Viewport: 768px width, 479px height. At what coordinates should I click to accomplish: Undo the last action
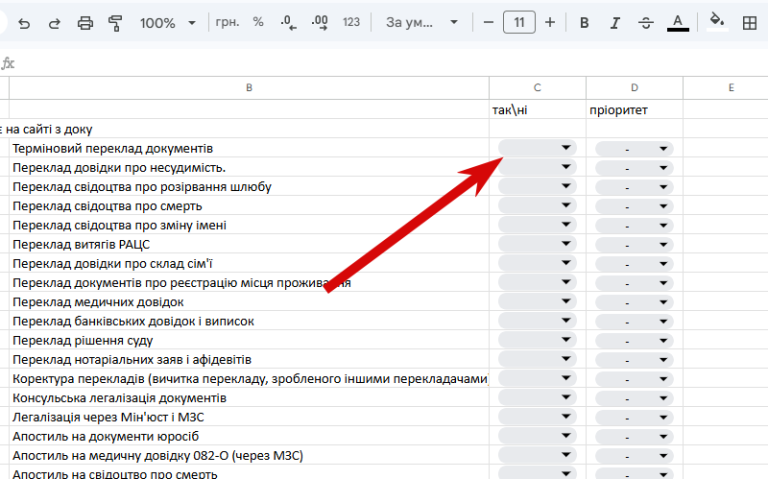(x=24, y=23)
